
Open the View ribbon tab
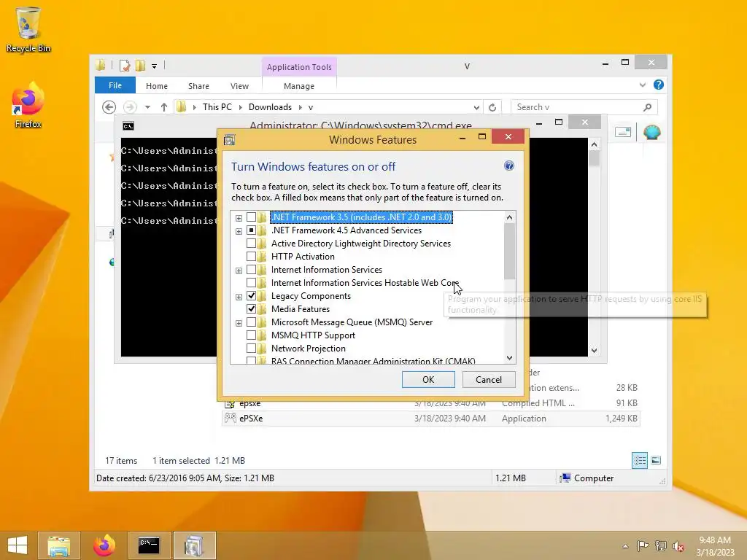tap(239, 86)
